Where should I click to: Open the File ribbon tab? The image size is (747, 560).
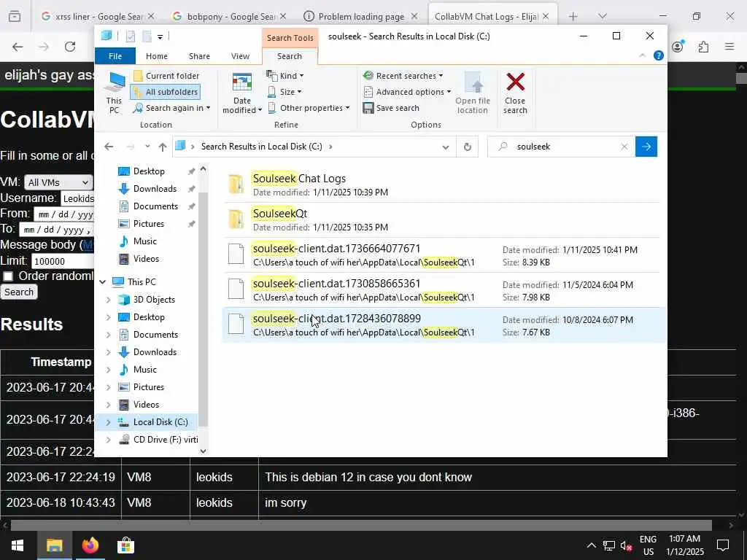click(x=115, y=56)
